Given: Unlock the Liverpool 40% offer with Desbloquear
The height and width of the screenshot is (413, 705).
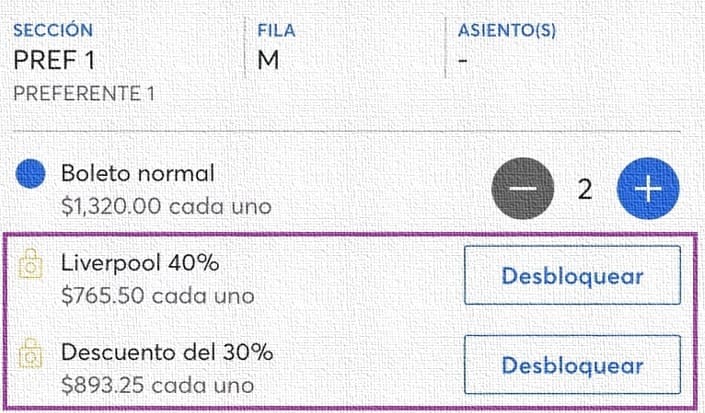Looking at the screenshot, I should (572, 275).
